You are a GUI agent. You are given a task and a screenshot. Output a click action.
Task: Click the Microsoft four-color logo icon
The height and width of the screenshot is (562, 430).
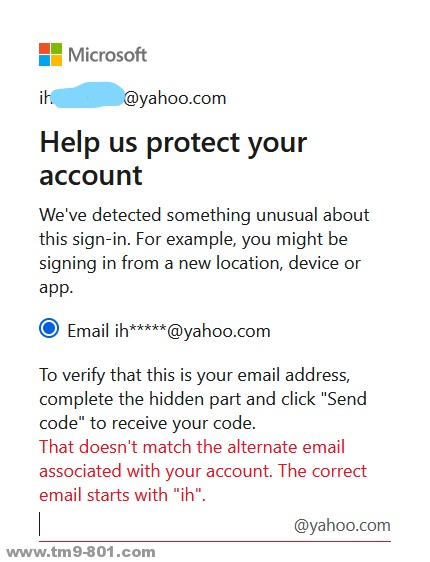pos(51,54)
